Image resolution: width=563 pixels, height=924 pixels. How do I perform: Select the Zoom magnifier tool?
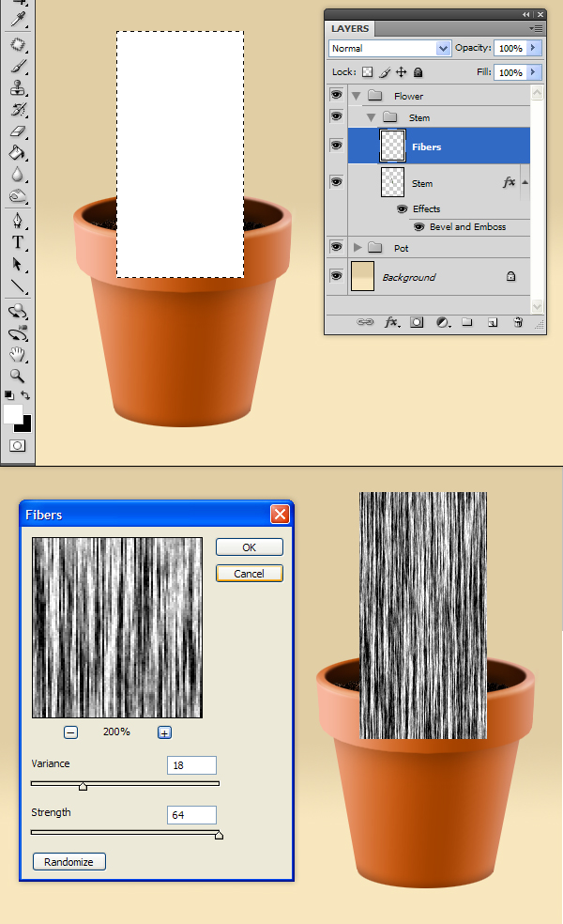click(18, 376)
